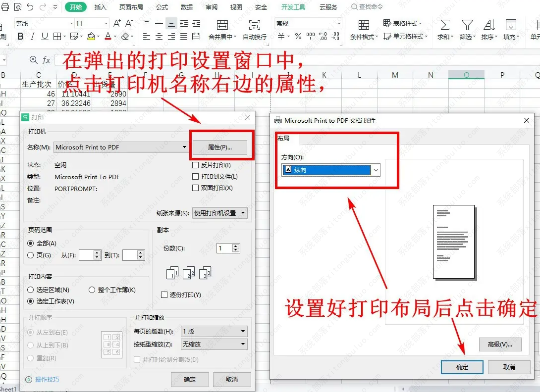This screenshot has height=392, width=540.
Task: Expand the 方向 orientation dropdown
Action: click(x=376, y=170)
